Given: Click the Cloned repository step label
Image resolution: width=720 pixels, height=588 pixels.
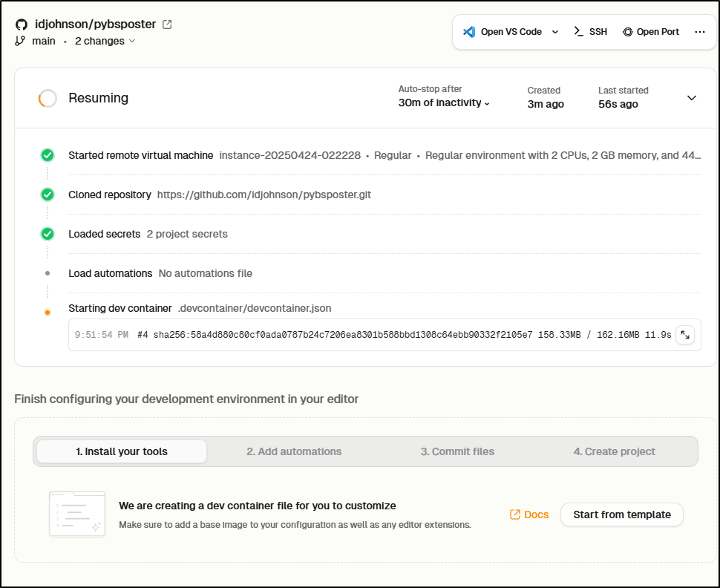Looking at the screenshot, I should point(110,195).
